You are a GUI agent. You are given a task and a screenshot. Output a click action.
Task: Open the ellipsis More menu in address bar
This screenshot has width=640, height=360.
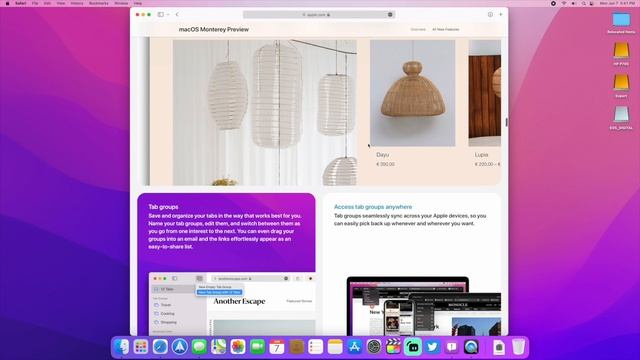coord(390,15)
